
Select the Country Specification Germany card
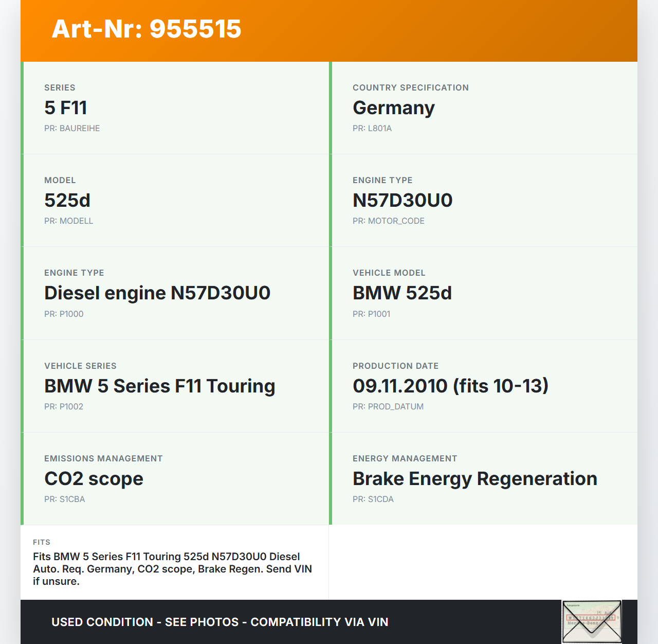click(483, 108)
